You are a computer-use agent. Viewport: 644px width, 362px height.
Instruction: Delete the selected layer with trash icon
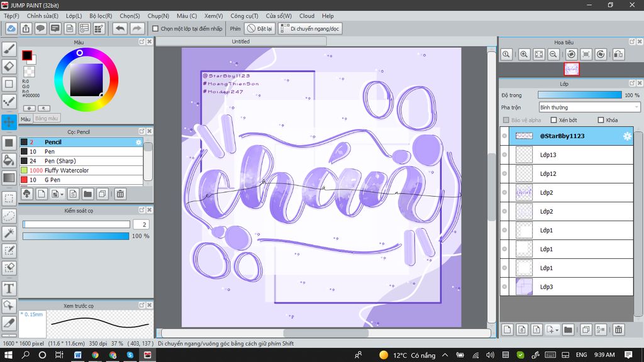click(619, 329)
